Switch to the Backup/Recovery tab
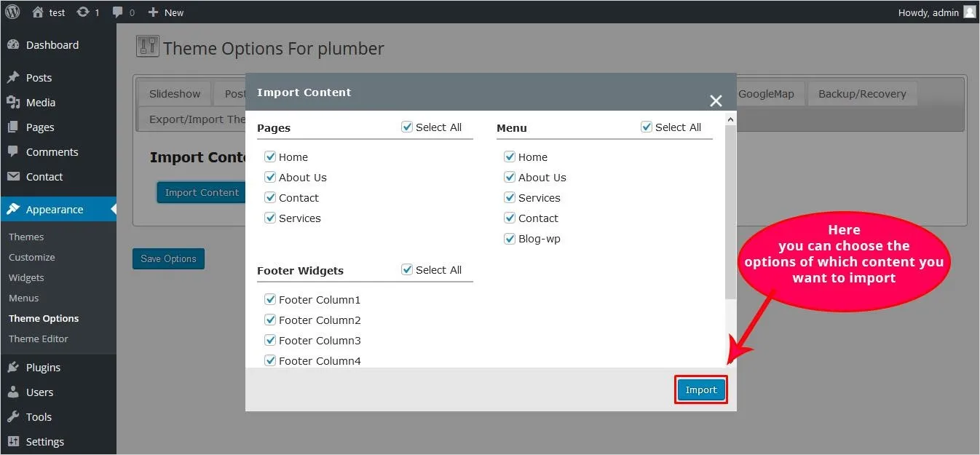The width and height of the screenshot is (980, 455). (x=861, y=94)
